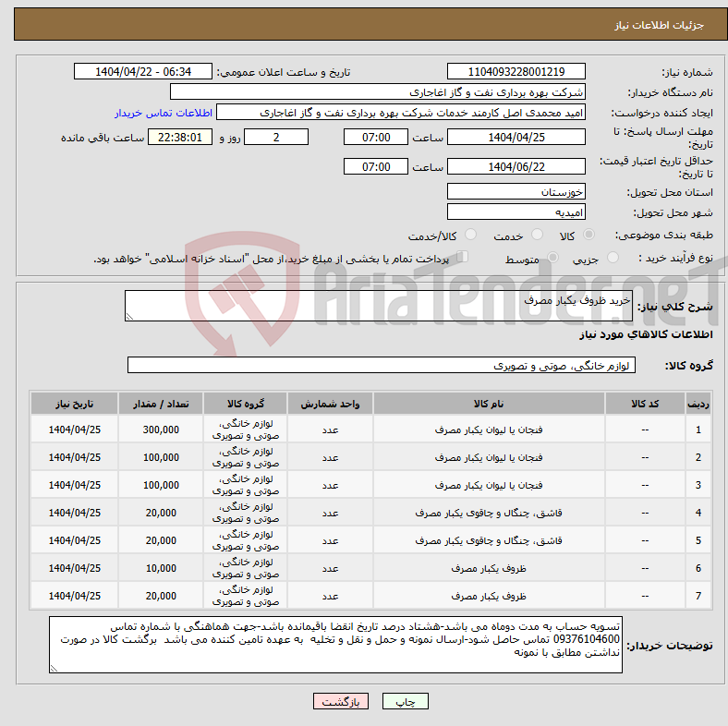
Task: Click the نام کالا column header
Action: tap(489, 404)
